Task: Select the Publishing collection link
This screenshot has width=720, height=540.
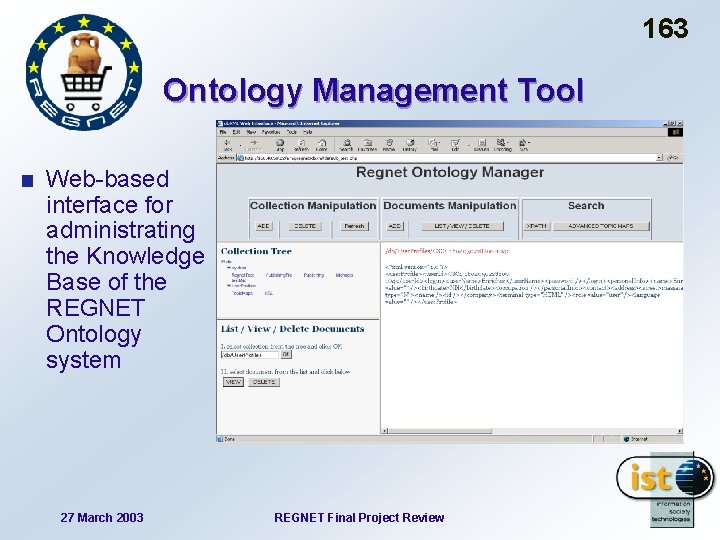Action: [314, 275]
